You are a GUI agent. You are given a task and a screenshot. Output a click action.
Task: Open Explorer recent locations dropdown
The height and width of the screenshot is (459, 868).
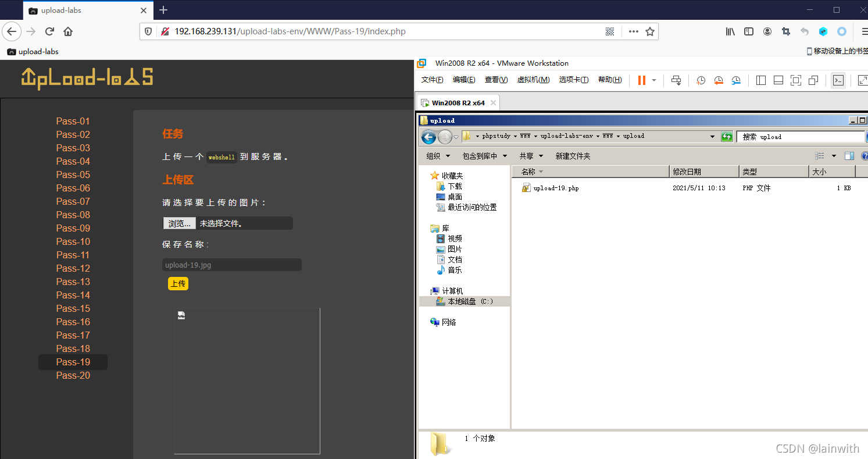point(456,137)
